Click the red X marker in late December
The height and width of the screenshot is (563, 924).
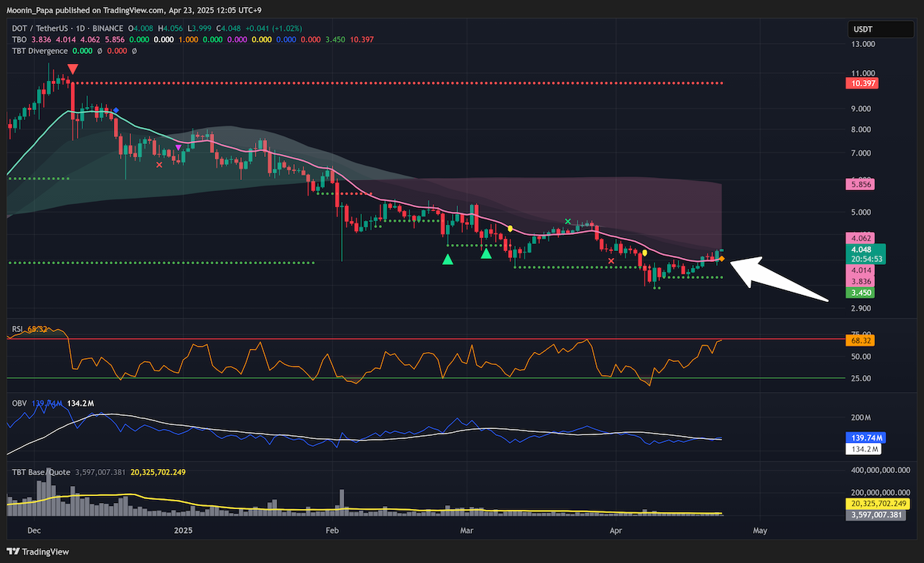click(x=159, y=164)
